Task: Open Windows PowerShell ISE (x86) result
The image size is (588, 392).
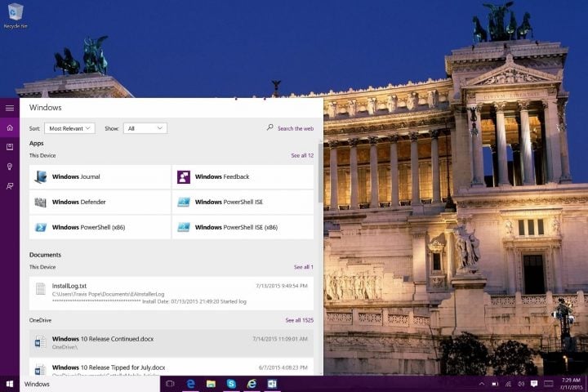Action: (243, 227)
